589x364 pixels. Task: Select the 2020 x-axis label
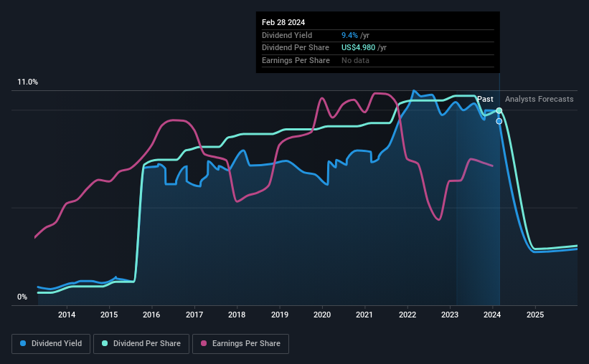tap(322, 315)
